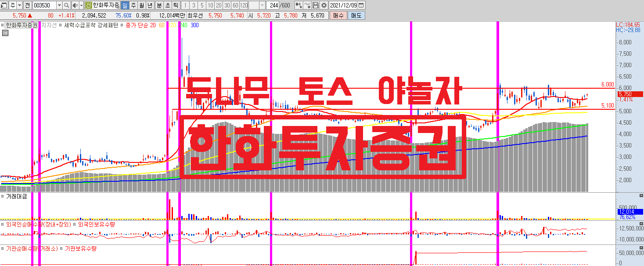The width and height of the screenshot is (644, 266).
Task: Select the 60 interval button
Action: pyautogui.click(x=235, y=5)
